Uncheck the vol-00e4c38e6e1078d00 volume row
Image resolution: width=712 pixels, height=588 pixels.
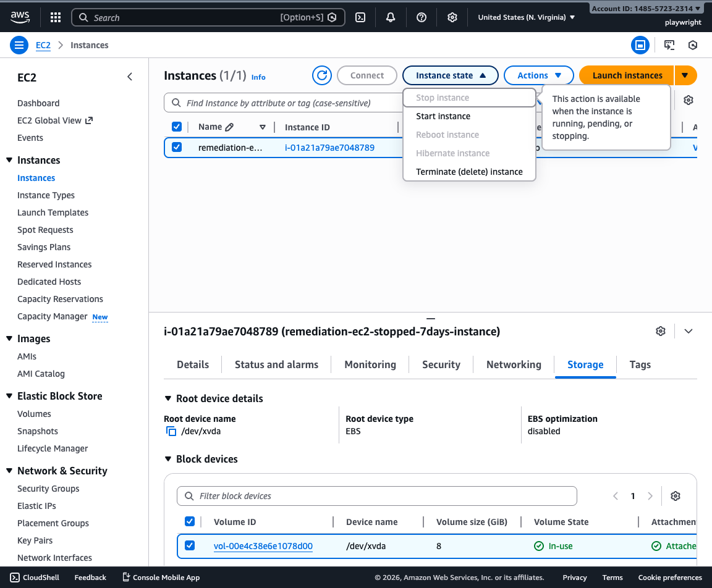point(190,545)
